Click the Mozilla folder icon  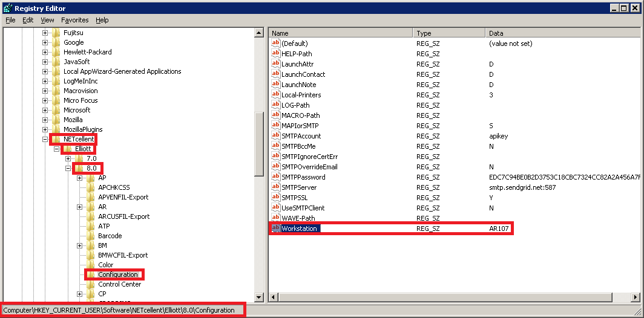56,120
